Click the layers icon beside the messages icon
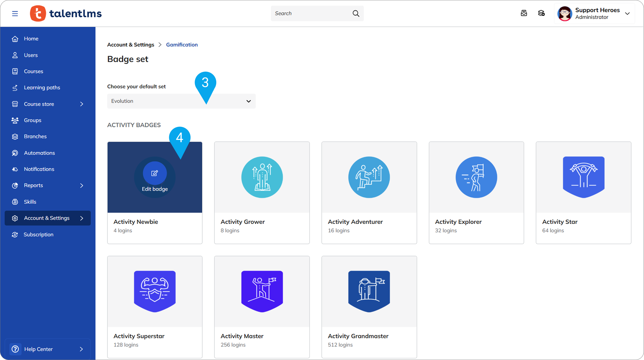644x360 pixels. tap(541, 13)
